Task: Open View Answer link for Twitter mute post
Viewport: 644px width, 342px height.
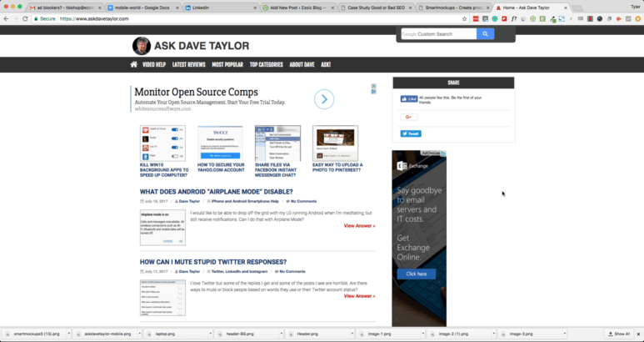Action: [359, 296]
